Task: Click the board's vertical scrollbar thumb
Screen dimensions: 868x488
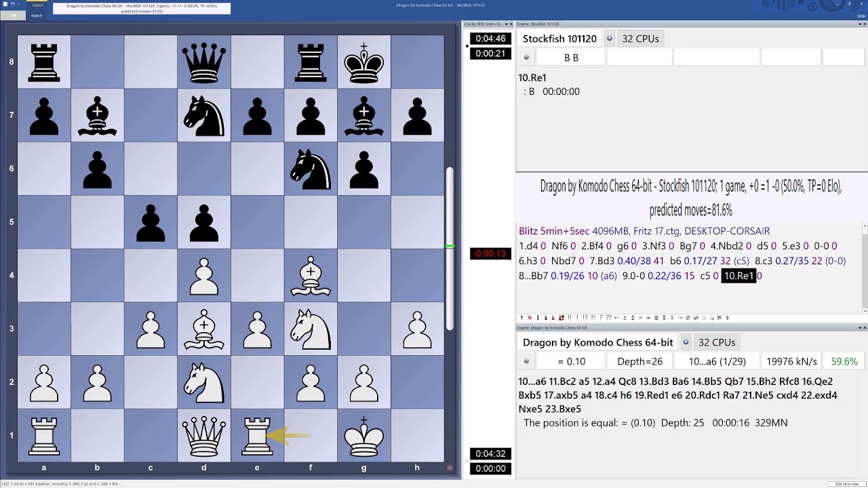Action: [449, 249]
